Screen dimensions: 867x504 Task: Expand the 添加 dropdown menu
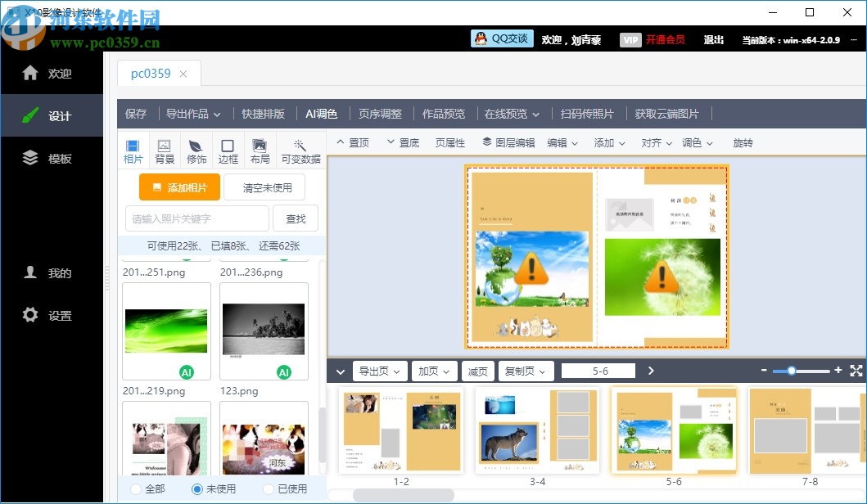pos(608,142)
